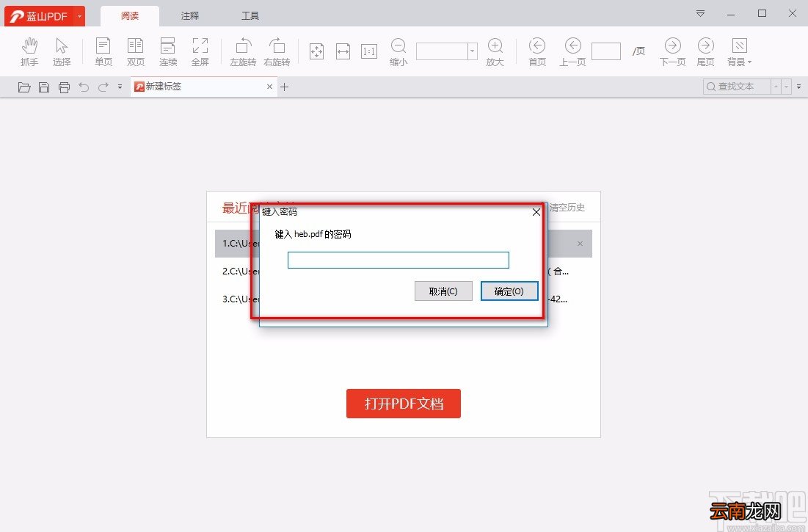
Task: Click the undo arrow icon
Action: tap(84, 87)
